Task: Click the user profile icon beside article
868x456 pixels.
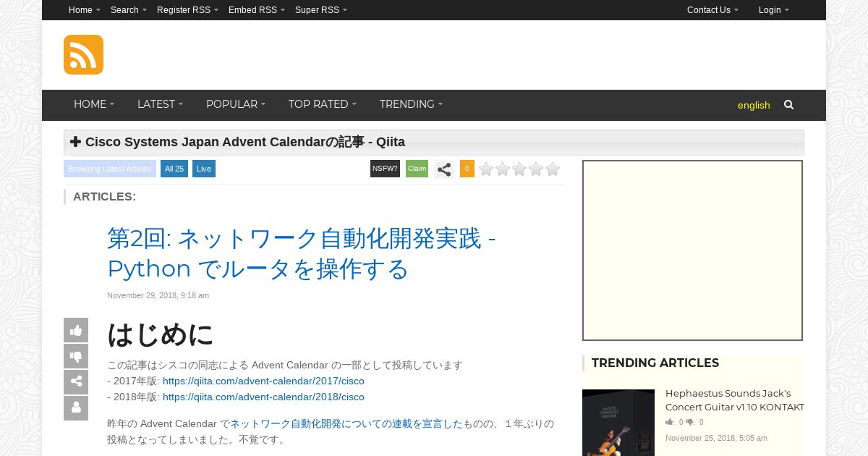Action: pos(76,408)
